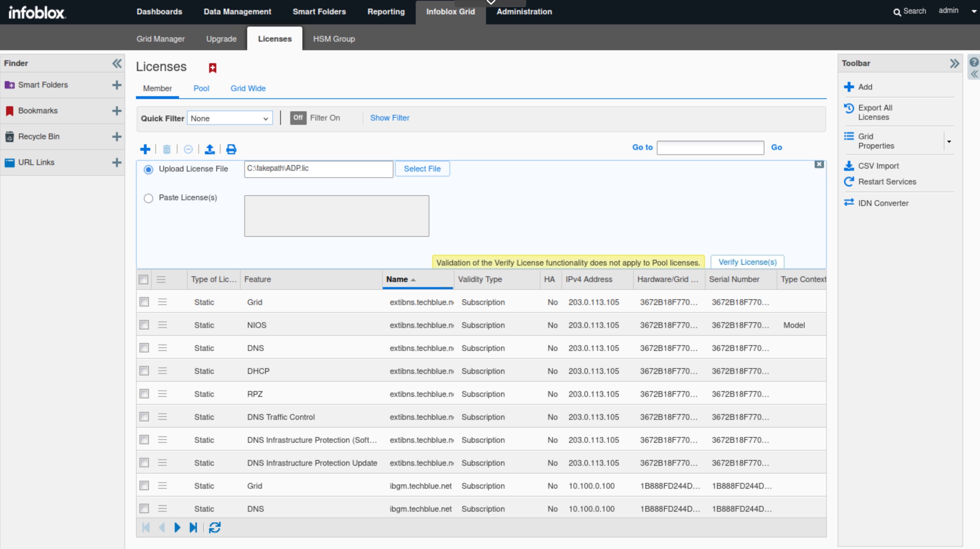This screenshot has width=980, height=549.
Task: Toggle the Filter On switch
Action: pyautogui.click(x=298, y=118)
